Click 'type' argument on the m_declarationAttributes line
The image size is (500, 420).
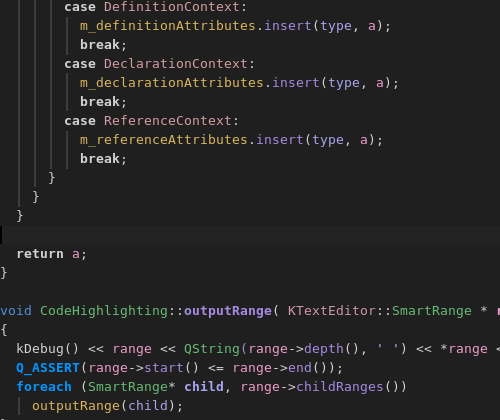click(x=344, y=84)
